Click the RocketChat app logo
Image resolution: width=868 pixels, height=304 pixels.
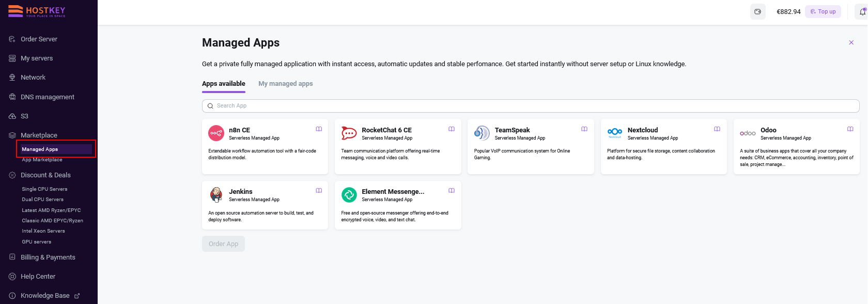pyautogui.click(x=349, y=133)
